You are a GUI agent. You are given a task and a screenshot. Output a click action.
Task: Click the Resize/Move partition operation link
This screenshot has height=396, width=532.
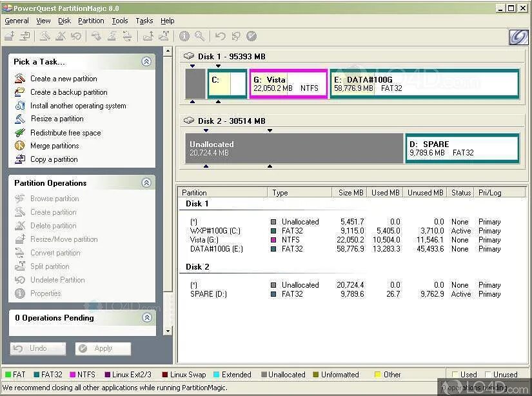pyautogui.click(x=64, y=239)
